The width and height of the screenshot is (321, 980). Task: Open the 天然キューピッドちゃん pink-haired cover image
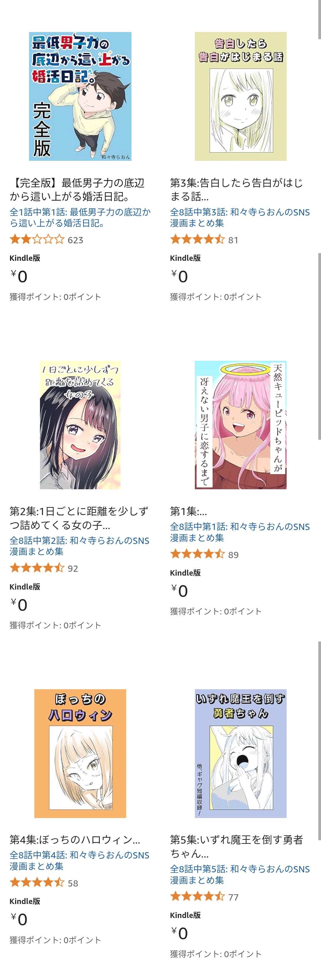240,425
